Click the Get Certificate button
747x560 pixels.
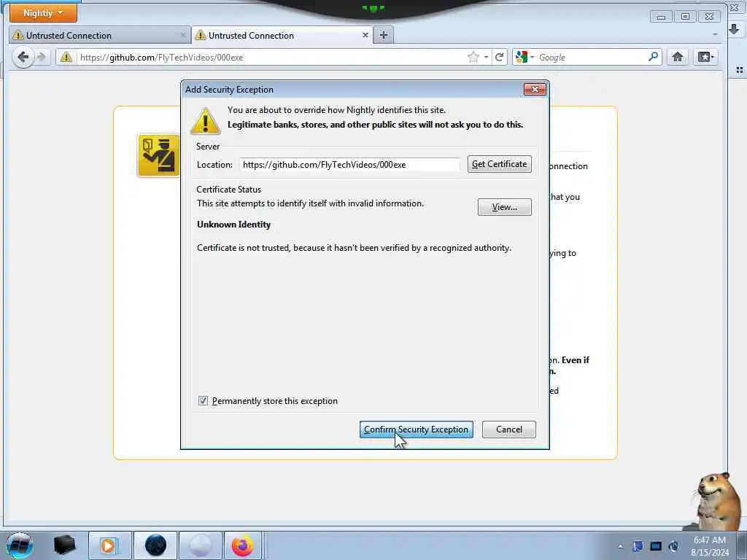click(499, 164)
